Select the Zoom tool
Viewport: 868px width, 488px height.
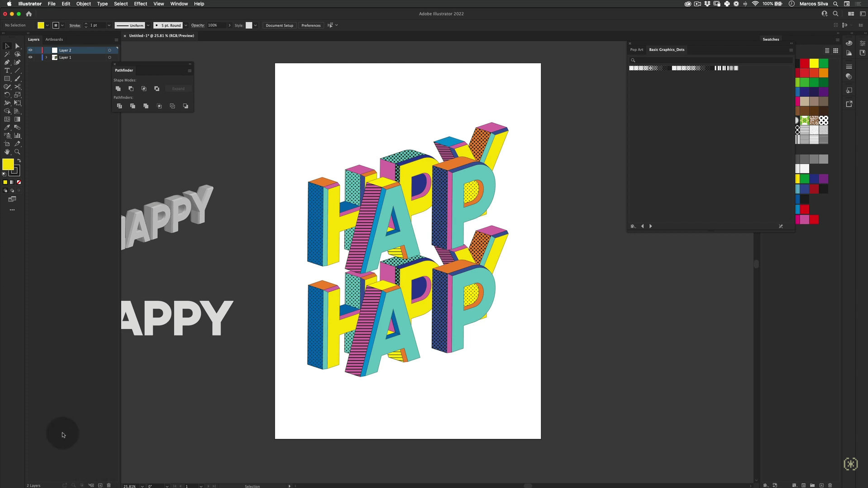[17, 152]
